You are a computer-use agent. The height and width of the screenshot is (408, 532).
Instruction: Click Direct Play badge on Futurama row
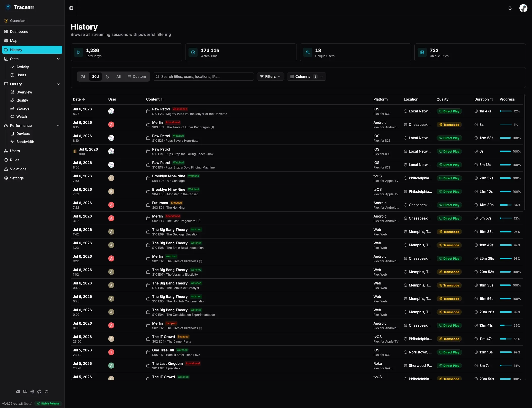(x=449, y=205)
